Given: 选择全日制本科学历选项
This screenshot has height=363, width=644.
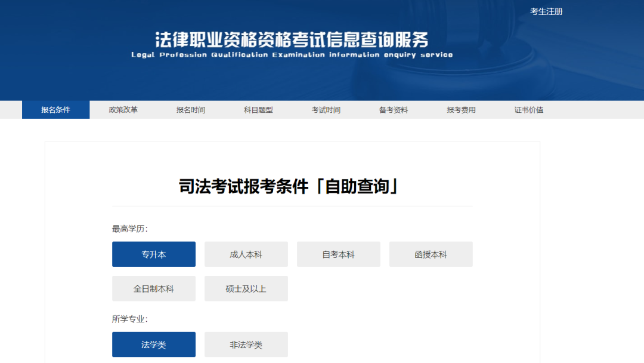Looking at the screenshot, I should click(x=153, y=288).
